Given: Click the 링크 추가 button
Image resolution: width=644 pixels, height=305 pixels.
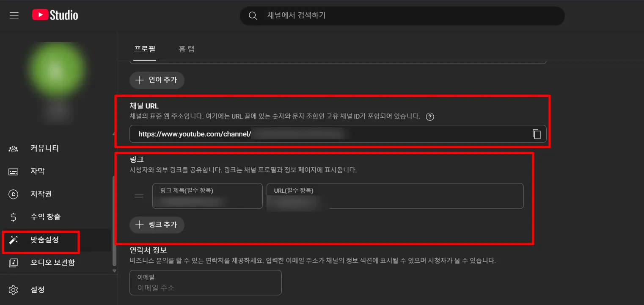Looking at the screenshot, I should (x=157, y=225).
